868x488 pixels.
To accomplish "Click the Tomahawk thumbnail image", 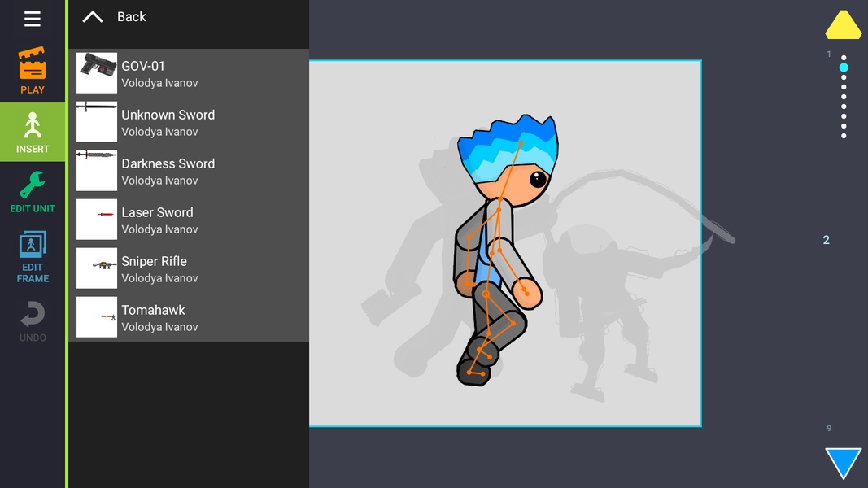I will coord(96,317).
